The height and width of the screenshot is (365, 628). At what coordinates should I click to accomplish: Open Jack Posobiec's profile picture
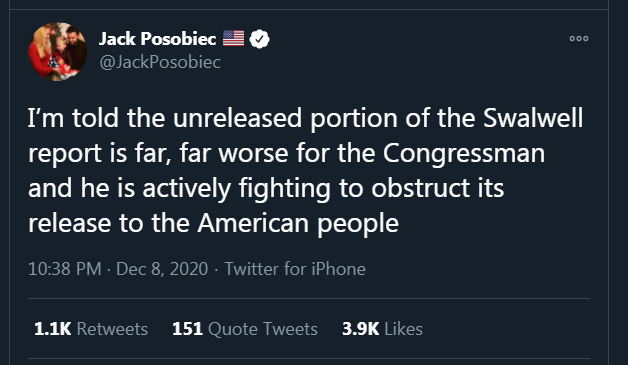coord(58,52)
